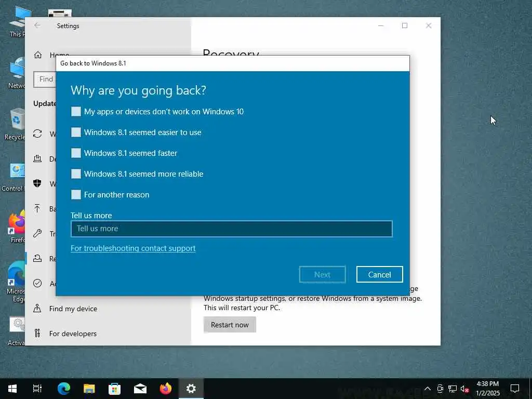Show hidden icons in the system tray
This screenshot has height=399, width=532.
pos(428,389)
